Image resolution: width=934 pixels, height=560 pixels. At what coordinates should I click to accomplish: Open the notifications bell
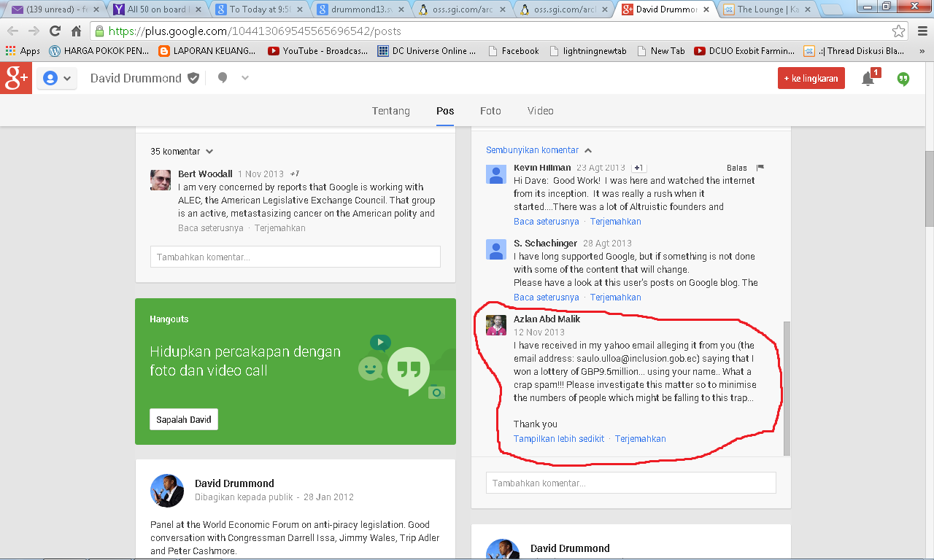tap(868, 79)
